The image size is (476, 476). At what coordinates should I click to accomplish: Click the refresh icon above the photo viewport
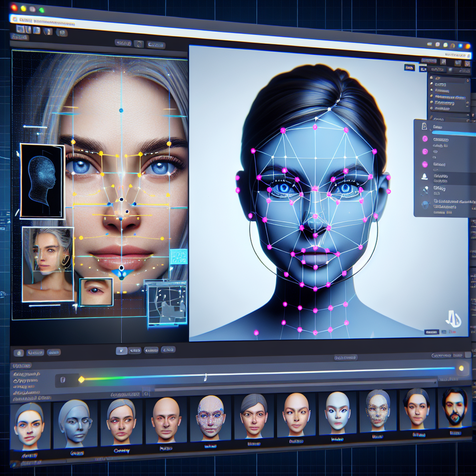point(138,44)
